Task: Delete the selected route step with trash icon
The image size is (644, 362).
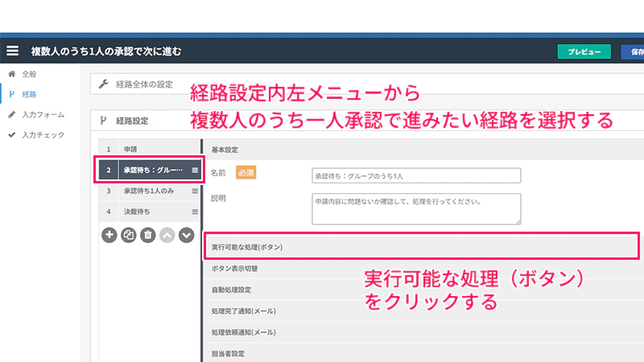Action: click(x=148, y=235)
